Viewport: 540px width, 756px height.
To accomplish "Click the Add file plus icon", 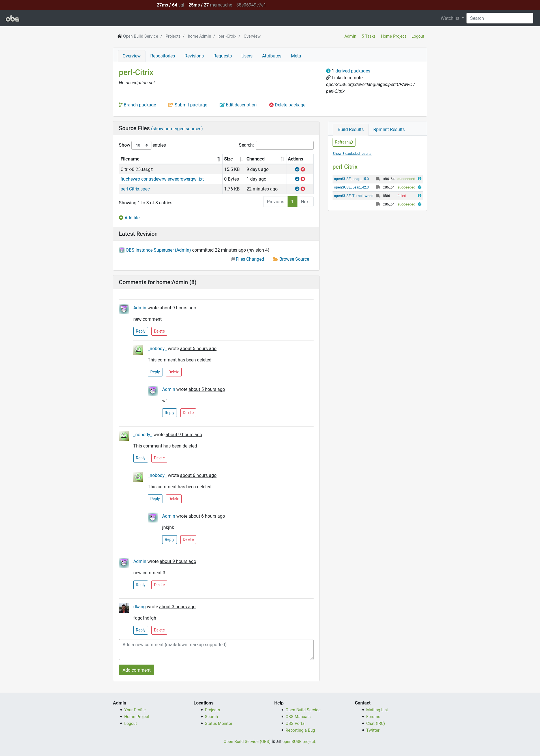I will click(x=121, y=218).
